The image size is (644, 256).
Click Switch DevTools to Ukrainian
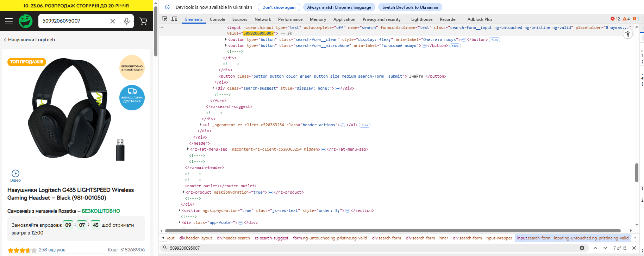coord(410,7)
